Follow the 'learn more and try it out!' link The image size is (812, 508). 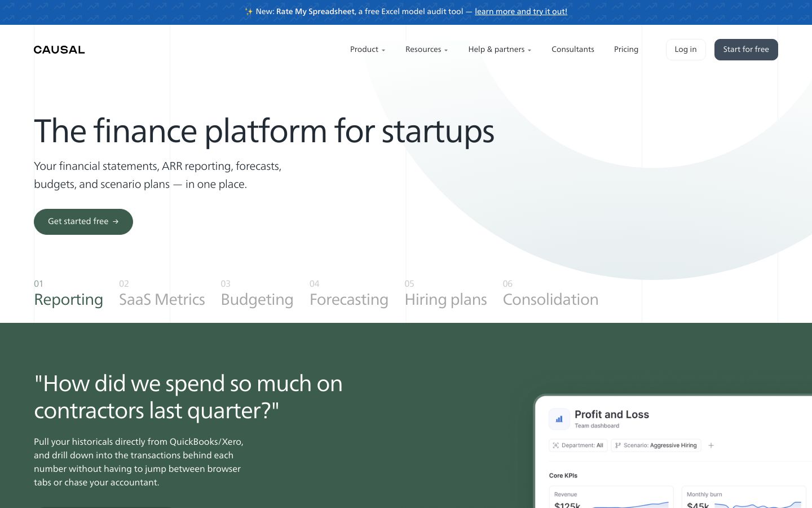point(521,11)
